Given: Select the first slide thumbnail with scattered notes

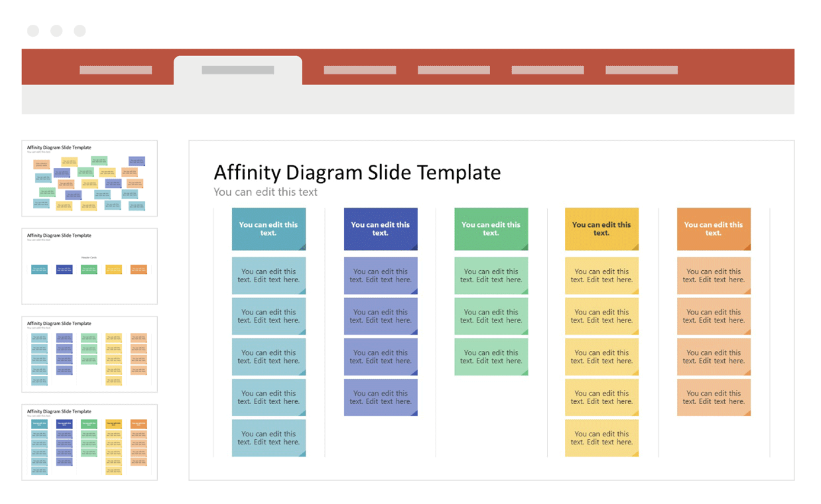Looking at the screenshot, I should click(90, 178).
